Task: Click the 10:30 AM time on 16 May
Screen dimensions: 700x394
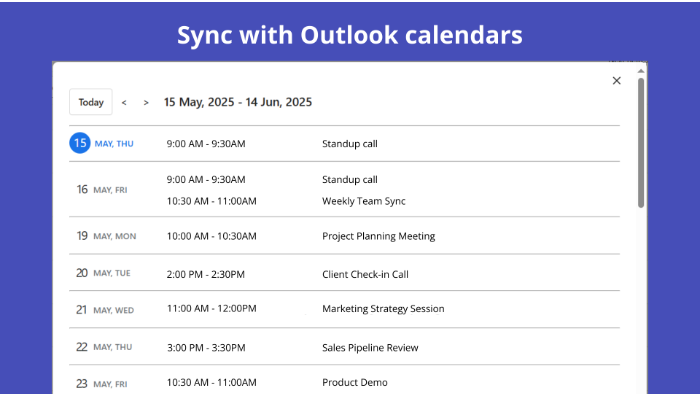Action: pos(212,201)
